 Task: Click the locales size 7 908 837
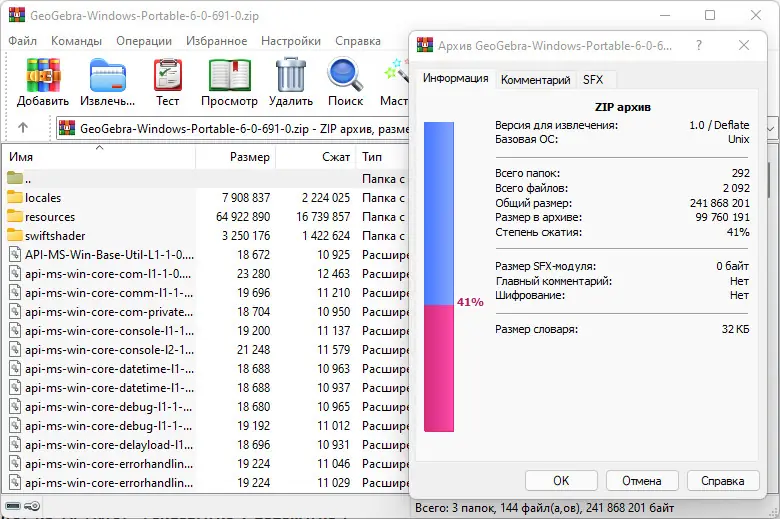246,198
